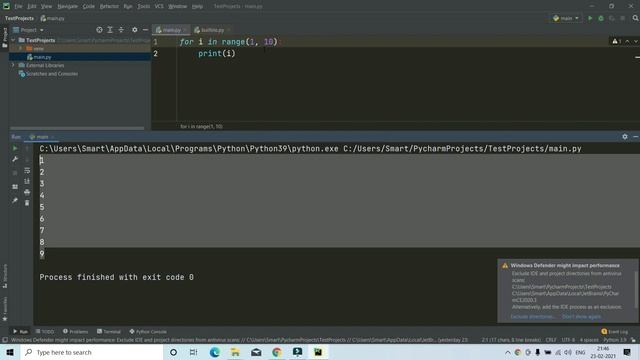The height and width of the screenshot is (360, 640).
Task: Expand the venv folder
Action: coord(20,49)
